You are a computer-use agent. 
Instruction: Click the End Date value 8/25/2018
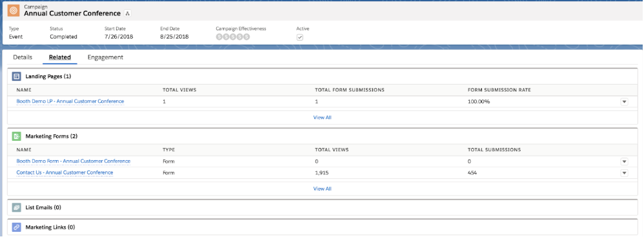coord(174,37)
